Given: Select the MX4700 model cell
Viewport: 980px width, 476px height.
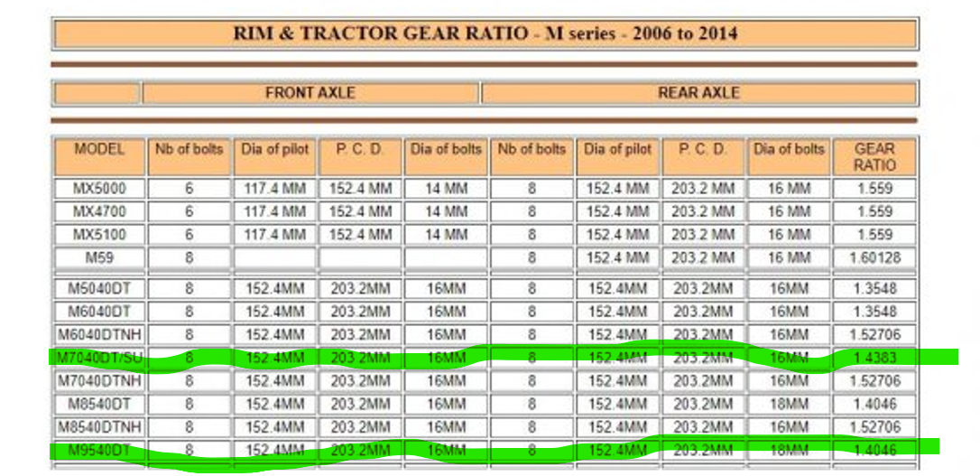Looking at the screenshot, I should click(99, 211).
